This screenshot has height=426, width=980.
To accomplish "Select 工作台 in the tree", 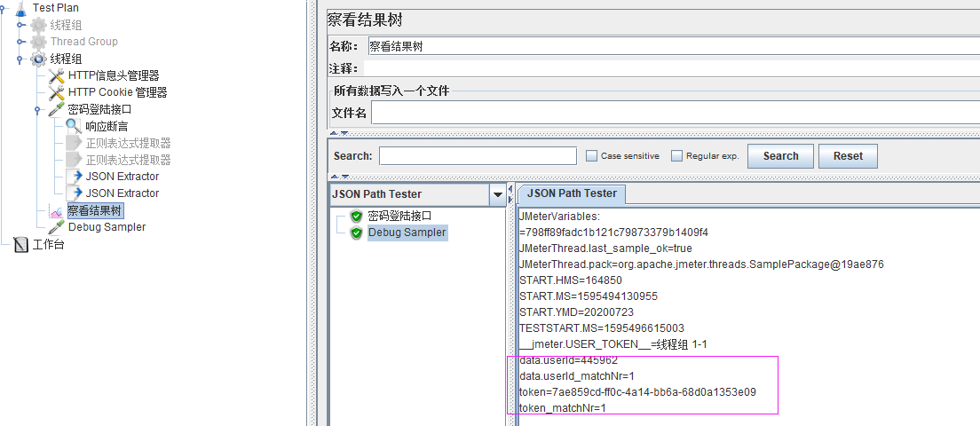I will coord(48,244).
